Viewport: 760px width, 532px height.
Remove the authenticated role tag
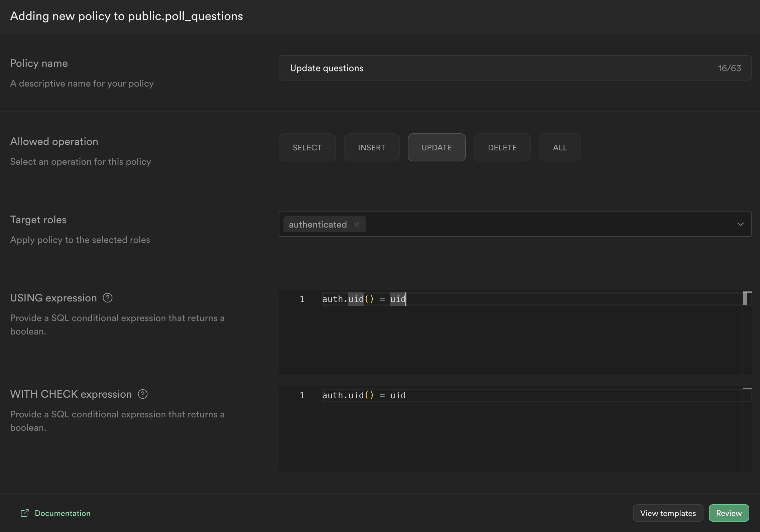pyautogui.click(x=356, y=224)
